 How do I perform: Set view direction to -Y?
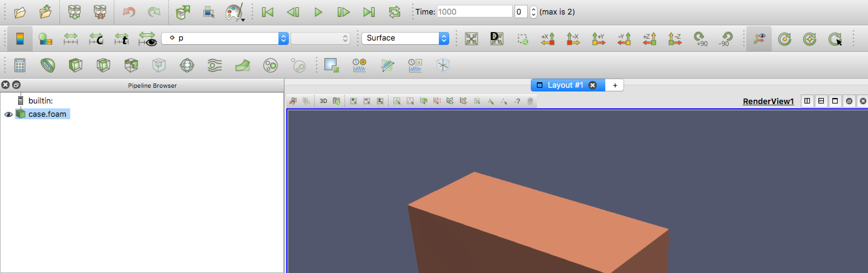624,39
